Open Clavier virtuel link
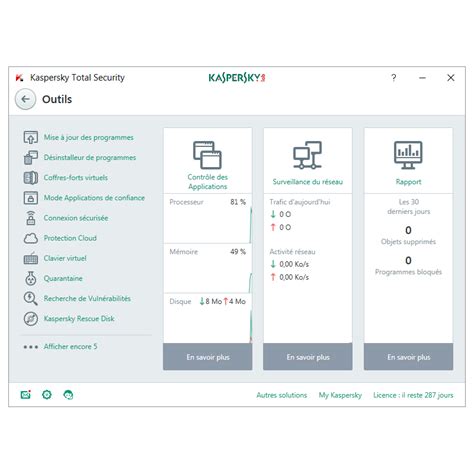 [x=65, y=258]
